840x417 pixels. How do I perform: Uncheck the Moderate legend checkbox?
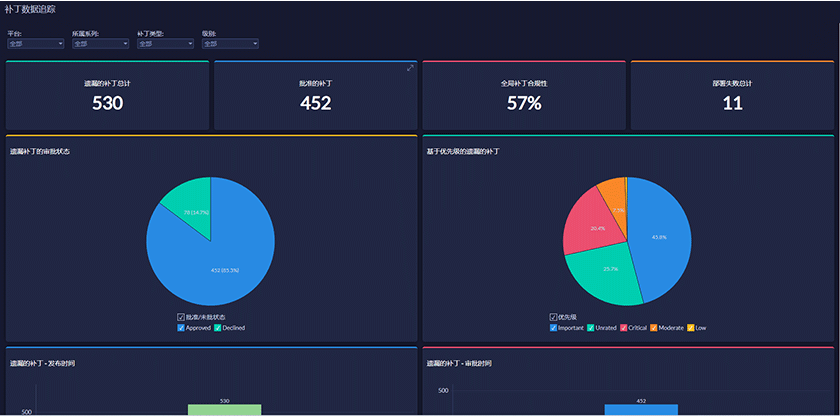click(654, 327)
